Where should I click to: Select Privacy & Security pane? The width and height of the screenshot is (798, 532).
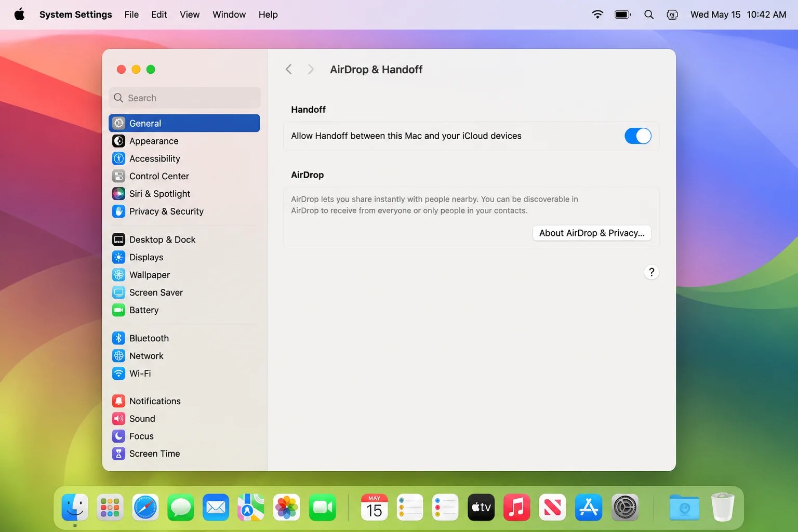click(x=184, y=211)
